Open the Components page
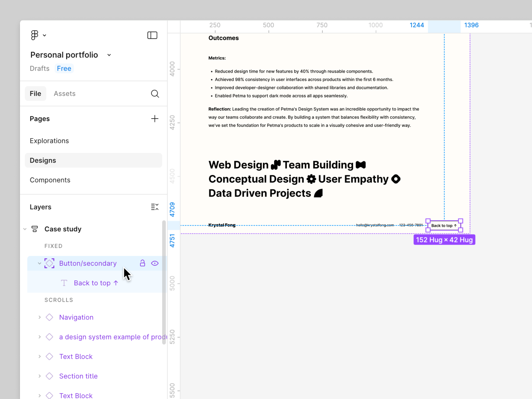 click(x=50, y=180)
